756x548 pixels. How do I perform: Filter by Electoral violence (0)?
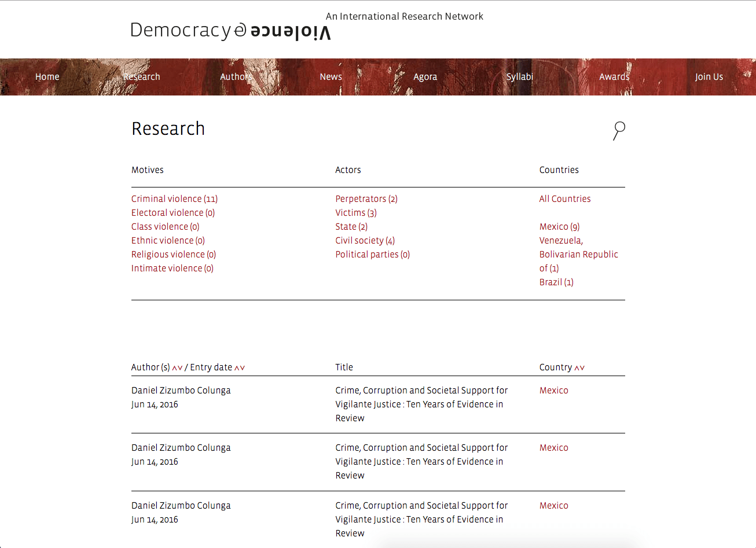[x=173, y=212]
